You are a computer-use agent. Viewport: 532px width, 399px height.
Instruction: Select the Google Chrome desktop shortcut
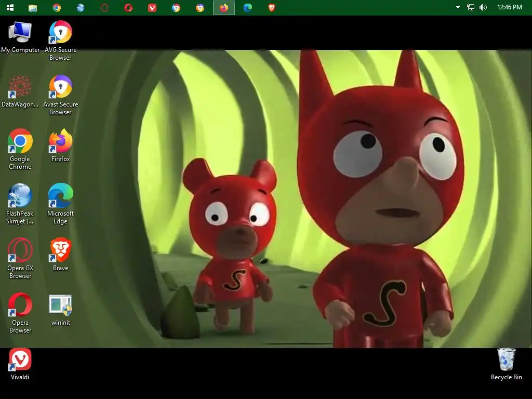point(20,149)
